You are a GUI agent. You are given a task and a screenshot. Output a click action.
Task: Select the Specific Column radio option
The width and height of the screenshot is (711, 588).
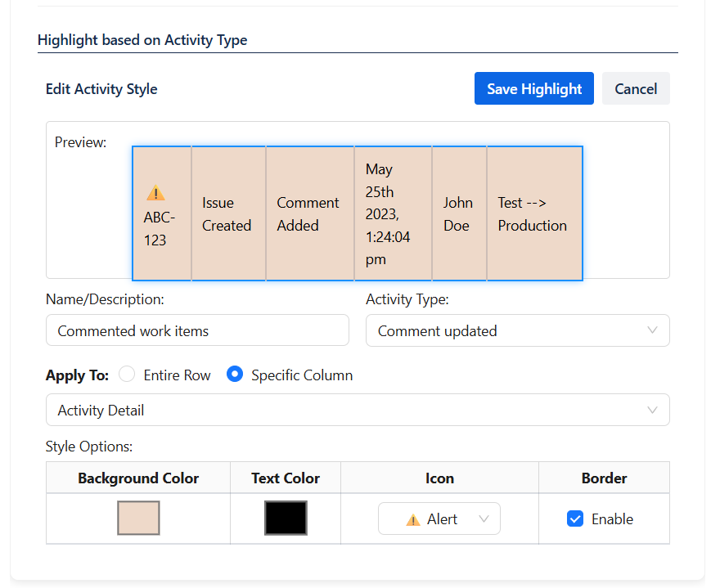[x=235, y=375]
